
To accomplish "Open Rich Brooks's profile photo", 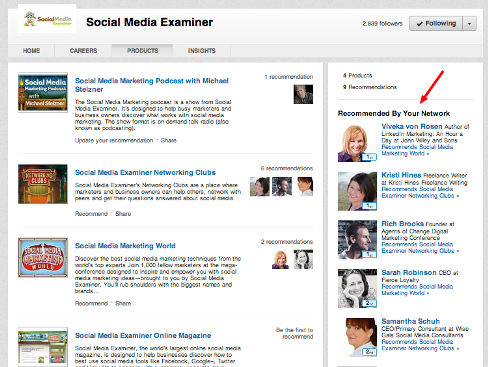I will coord(357,239).
